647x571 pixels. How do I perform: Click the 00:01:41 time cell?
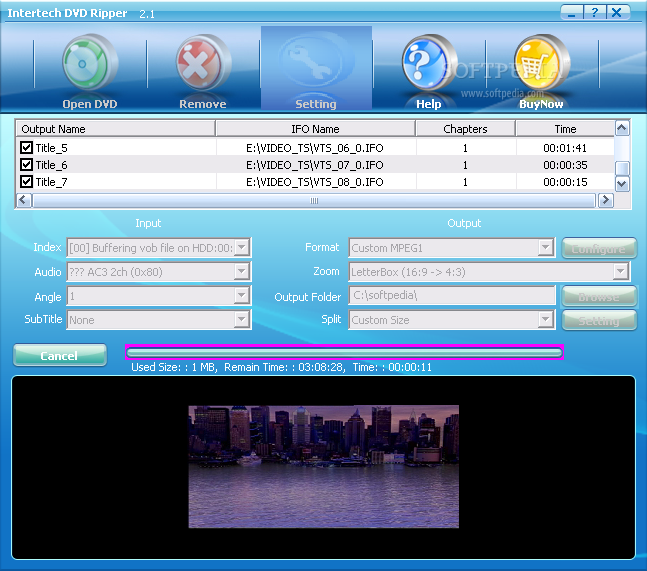(x=565, y=148)
